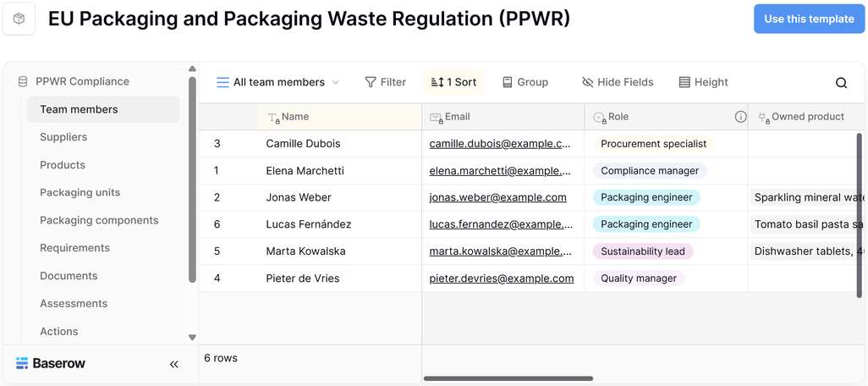Click the Name column header
The height and width of the screenshot is (386, 868).
click(339, 117)
